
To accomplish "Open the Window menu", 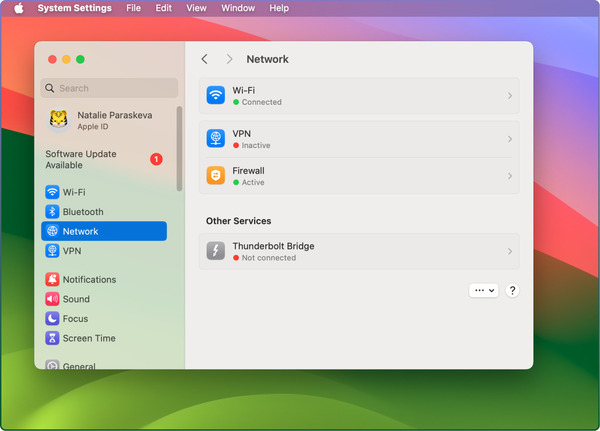I will 238,8.
